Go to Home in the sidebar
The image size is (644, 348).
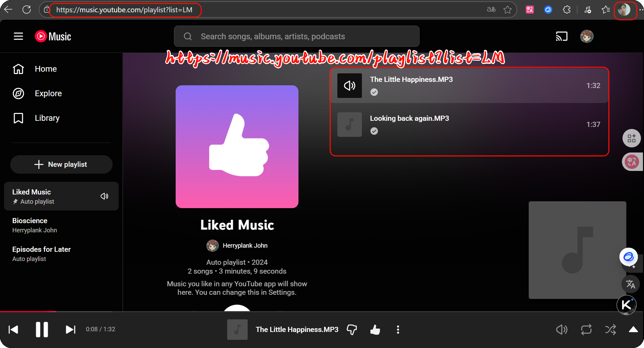click(x=61, y=69)
